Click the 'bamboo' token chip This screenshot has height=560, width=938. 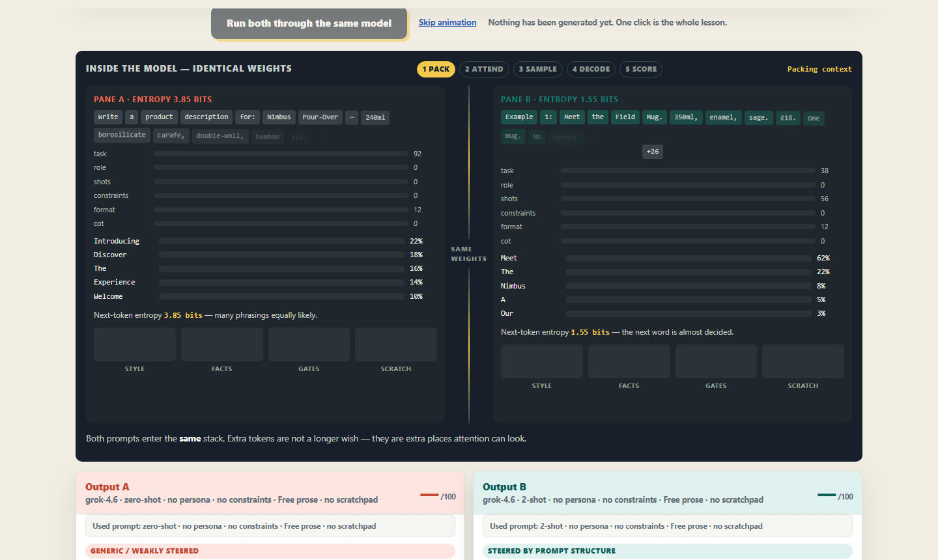pyautogui.click(x=267, y=137)
